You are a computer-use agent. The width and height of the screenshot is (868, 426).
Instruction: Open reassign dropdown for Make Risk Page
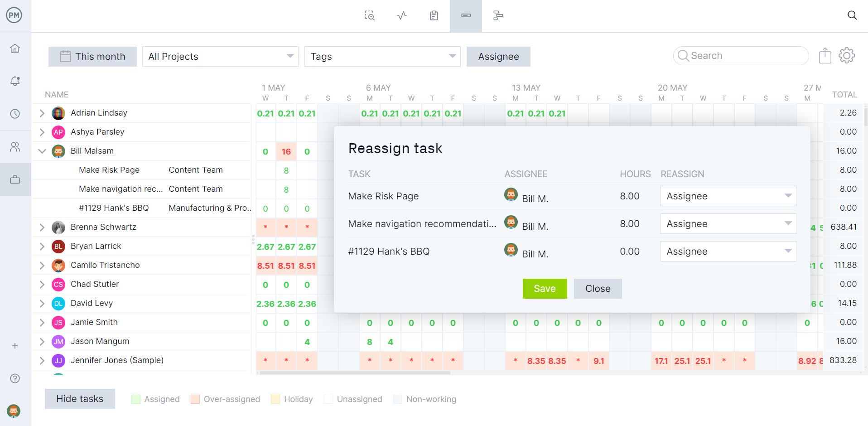coord(728,196)
